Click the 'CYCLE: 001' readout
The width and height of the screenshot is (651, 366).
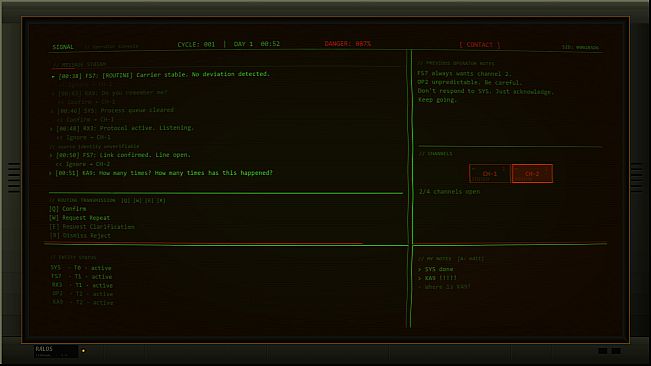196,44
